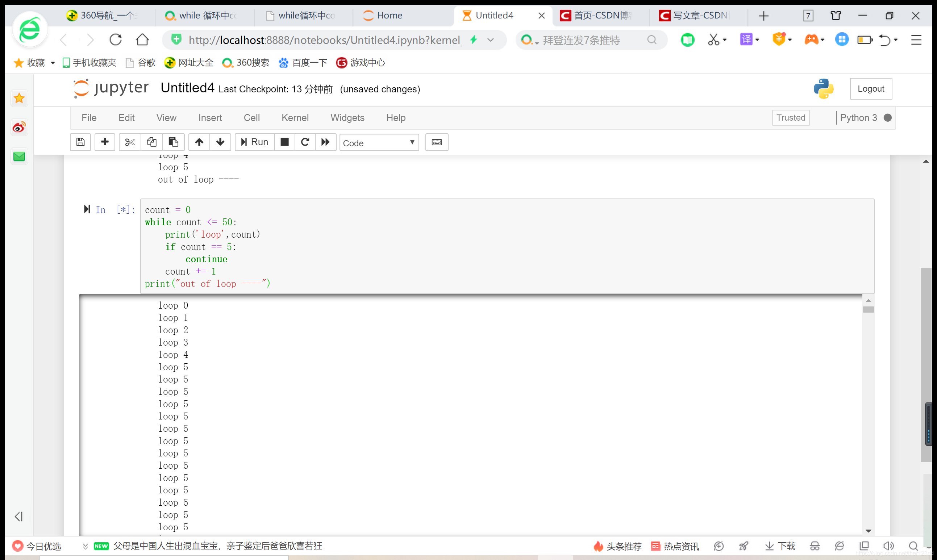Restart the kernel circular arrow icon

(305, 142)
